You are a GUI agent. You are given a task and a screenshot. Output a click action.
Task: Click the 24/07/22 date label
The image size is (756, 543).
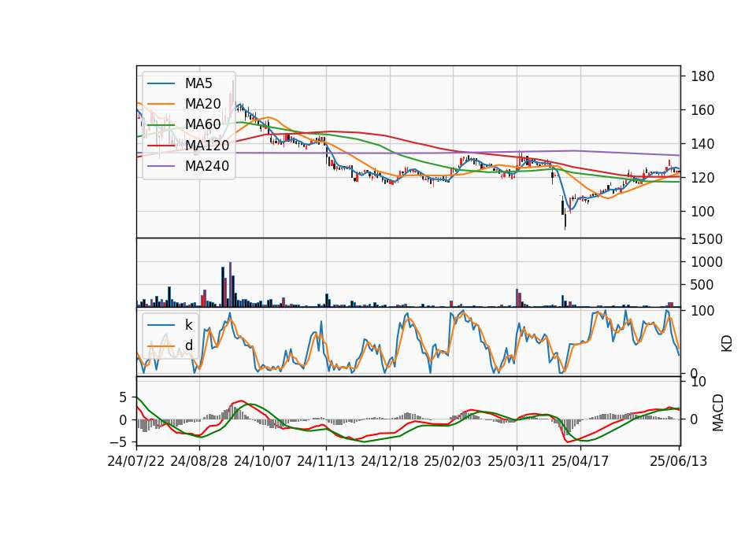[136, 461]
